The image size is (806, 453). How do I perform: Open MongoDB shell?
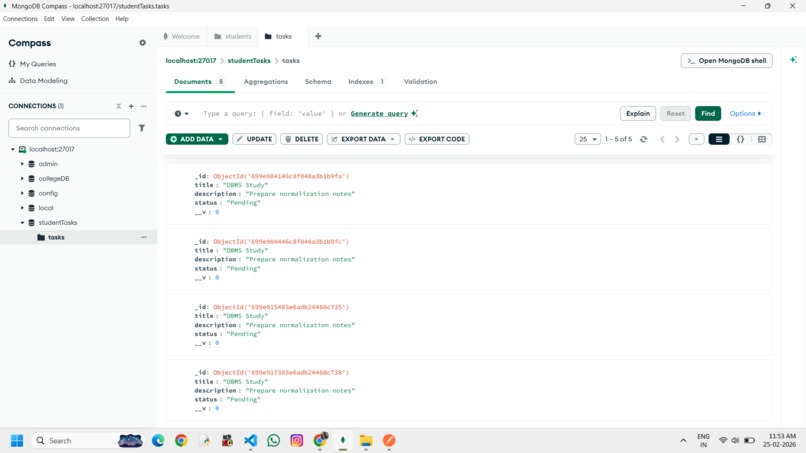coord(726,61)
